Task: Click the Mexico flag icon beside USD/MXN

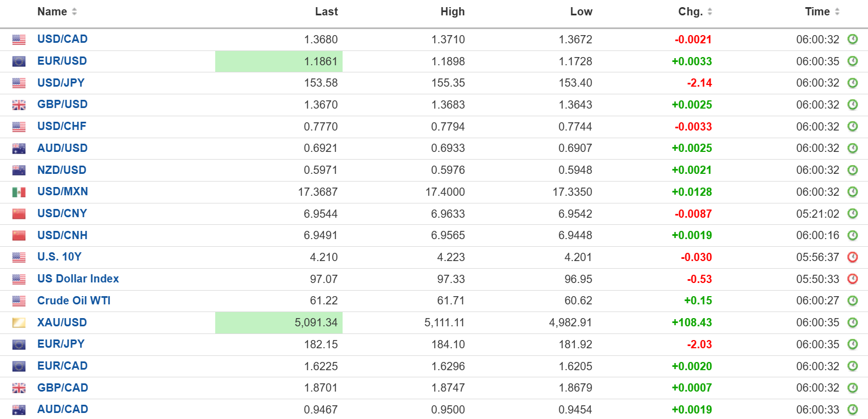Action: 19,192
